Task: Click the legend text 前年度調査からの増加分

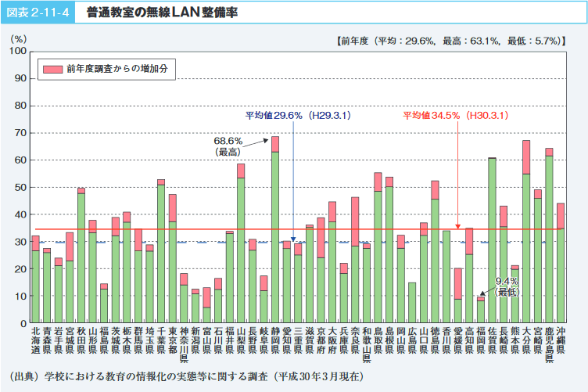Action: pos(117,69)
